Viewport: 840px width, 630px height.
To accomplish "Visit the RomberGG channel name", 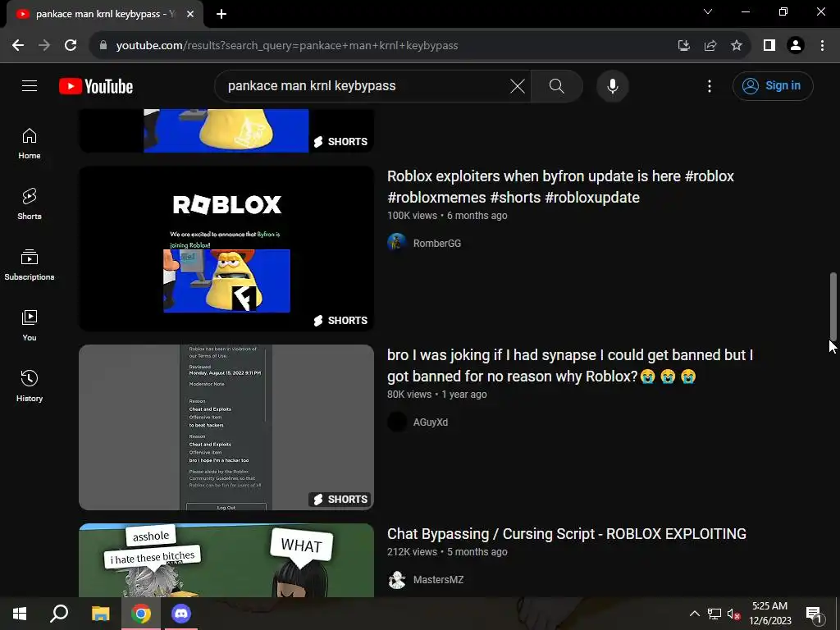I will click(436, 243).
